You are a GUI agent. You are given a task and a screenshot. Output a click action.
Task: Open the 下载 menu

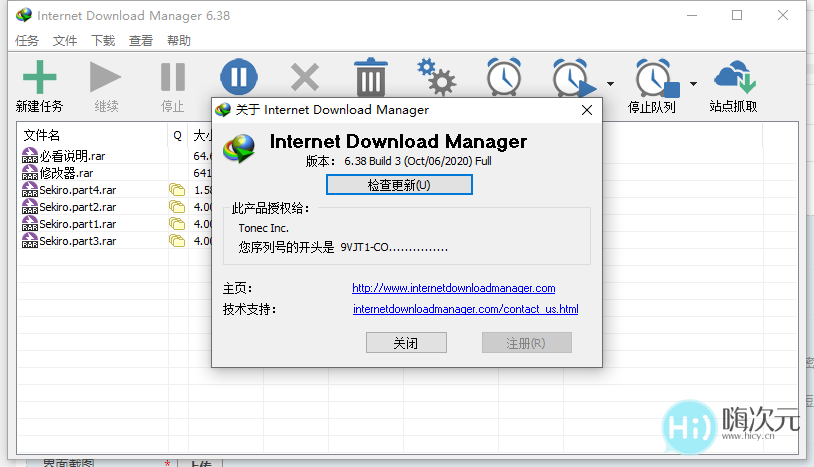pos(103,40)
